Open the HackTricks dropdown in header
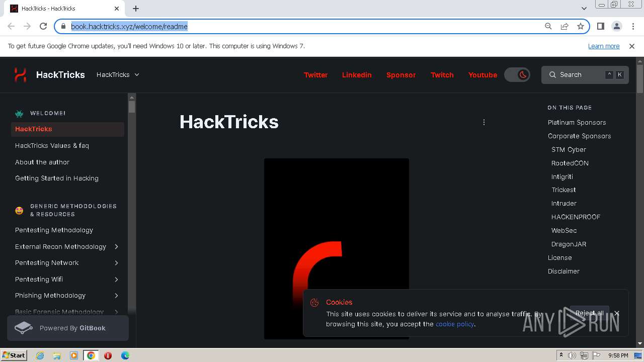 coord(118,74)
